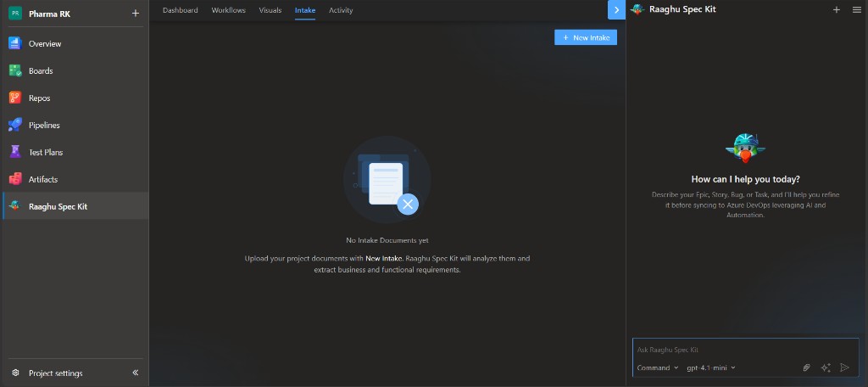Attach a file with the paperclip icon
Viewport: 868px width, 387px height.
[807, 367]
